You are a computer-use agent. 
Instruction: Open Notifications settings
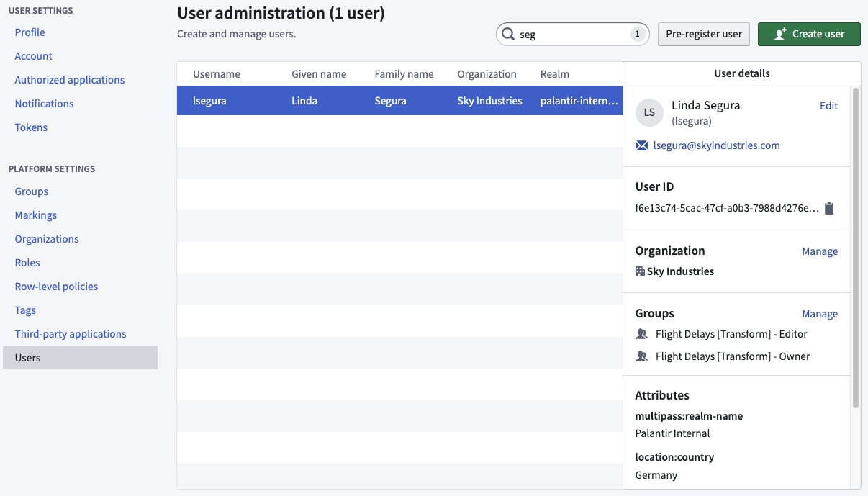click(45, 104)
